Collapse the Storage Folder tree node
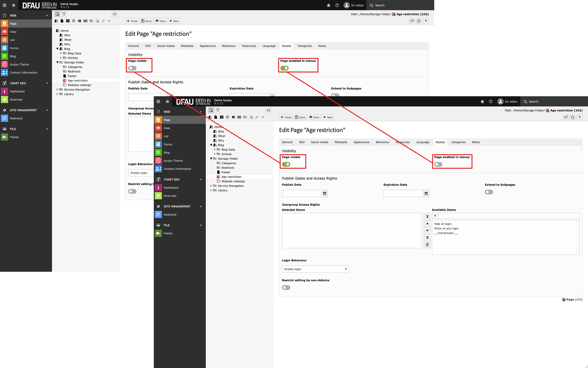Screen dimensions: 588x368 coord(211,159)
